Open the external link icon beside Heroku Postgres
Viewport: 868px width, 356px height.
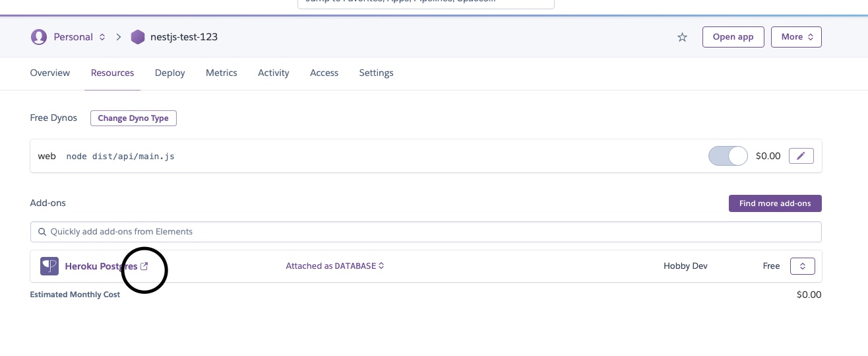tap(144, 266)
